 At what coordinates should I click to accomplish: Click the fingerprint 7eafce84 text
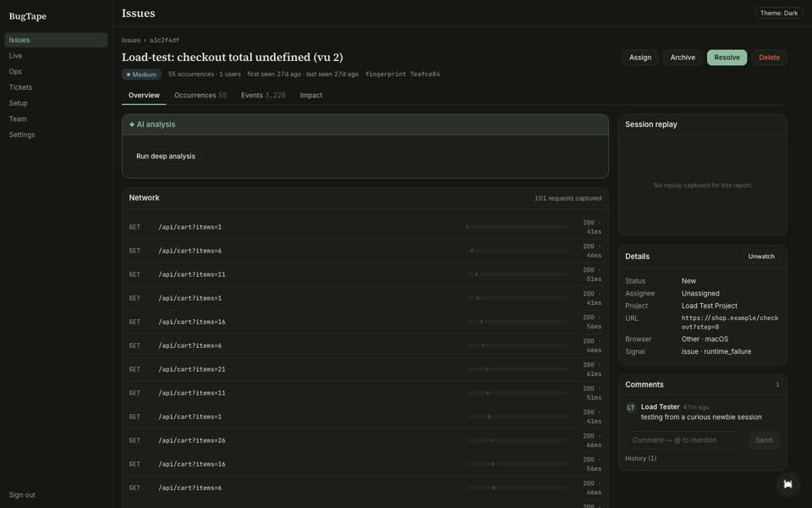[403, 75]
